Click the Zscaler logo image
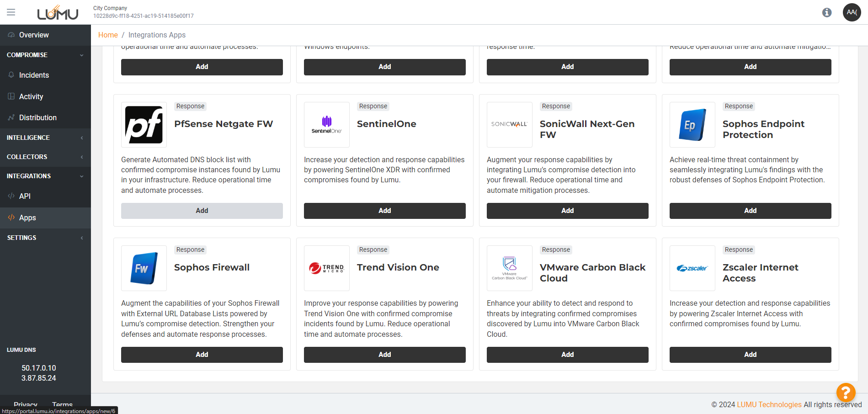 (692, 268)
